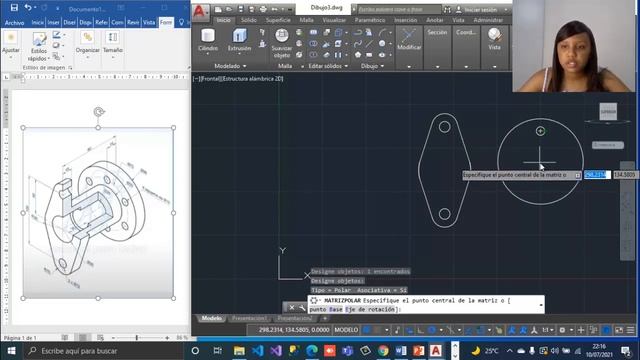Click the Save icon in Word

coord(14,7)
